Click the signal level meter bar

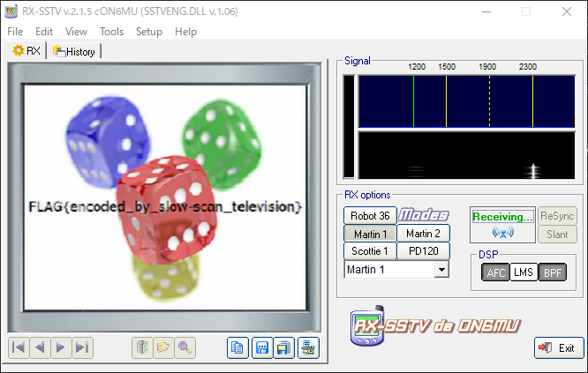click(349, 127)
